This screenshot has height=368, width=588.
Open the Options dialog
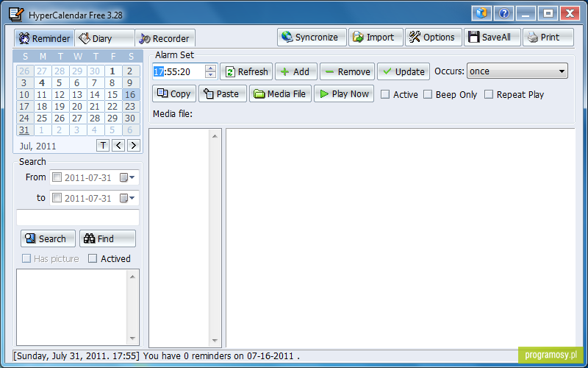433,38
